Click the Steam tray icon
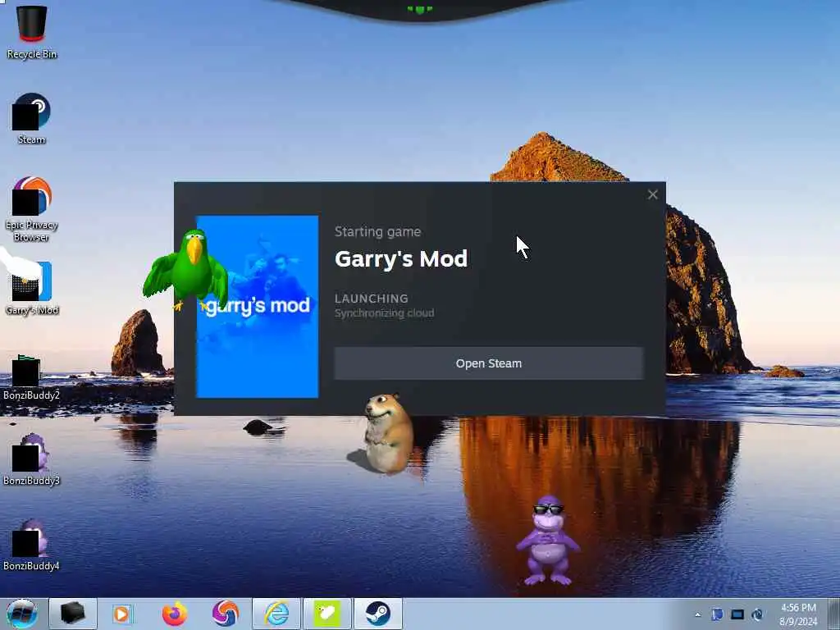Screen dimensions: 840x630 click(x=757, y=614)
